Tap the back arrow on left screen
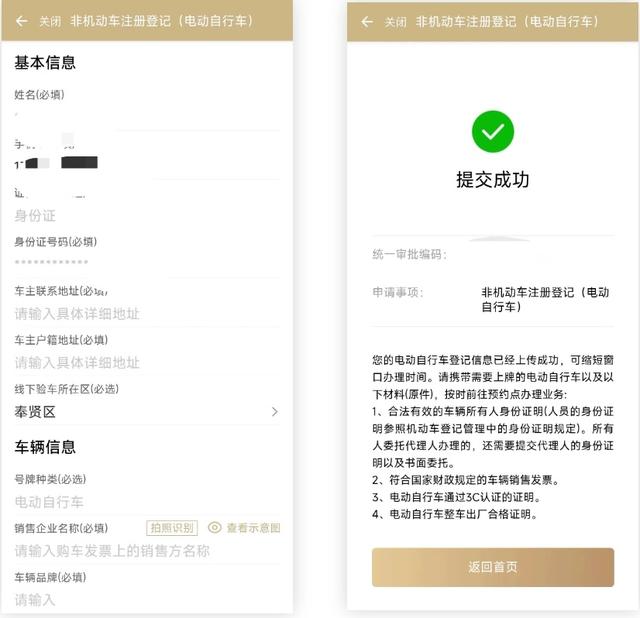 (x=22, y=21)
